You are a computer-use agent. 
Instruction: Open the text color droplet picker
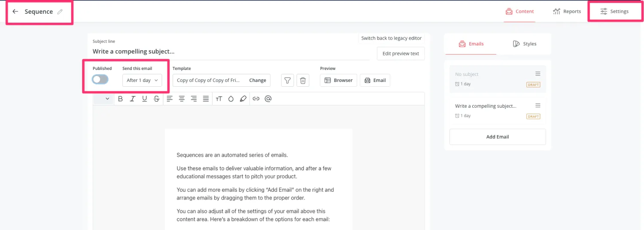231,99
